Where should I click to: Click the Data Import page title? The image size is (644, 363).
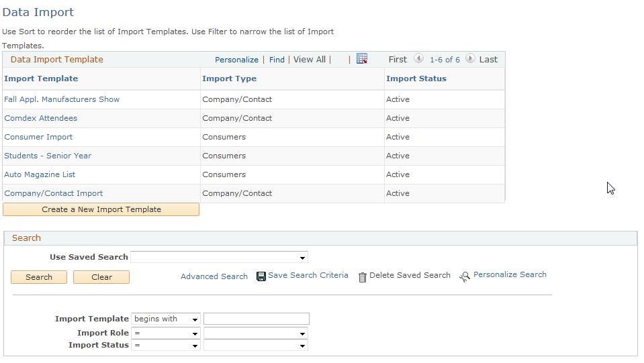(x=38, y=12)
